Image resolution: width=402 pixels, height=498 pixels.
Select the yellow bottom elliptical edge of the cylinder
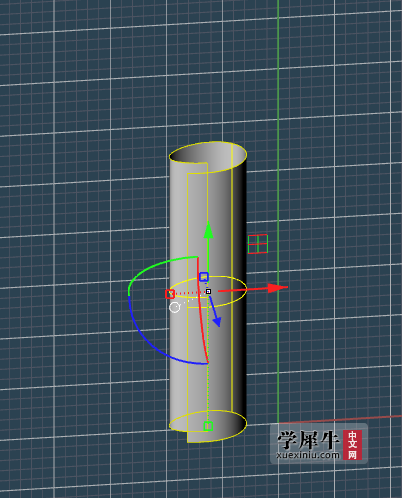coord(208,426)
